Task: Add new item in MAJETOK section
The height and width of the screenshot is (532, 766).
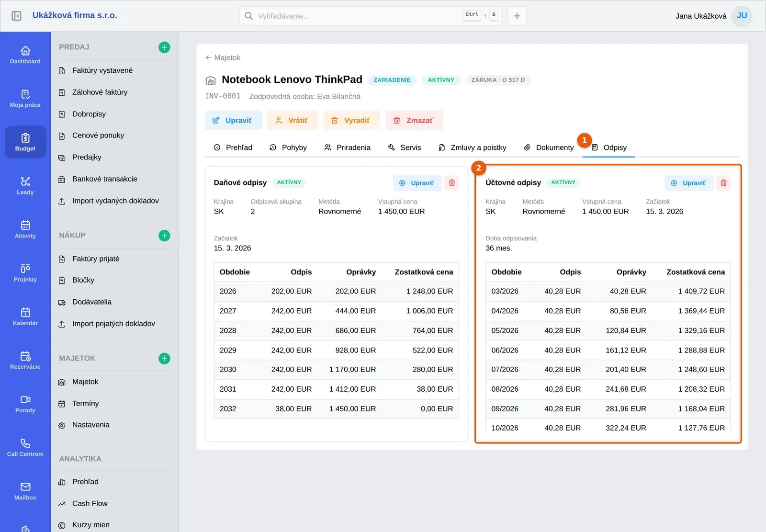Action: pyautogui.click(x=164, y=359)
